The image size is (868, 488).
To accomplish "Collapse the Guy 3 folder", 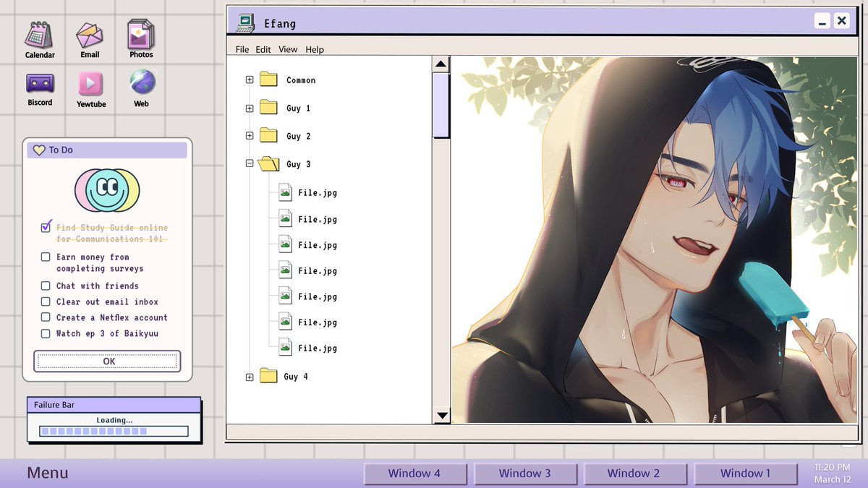I will pos(250,163).
